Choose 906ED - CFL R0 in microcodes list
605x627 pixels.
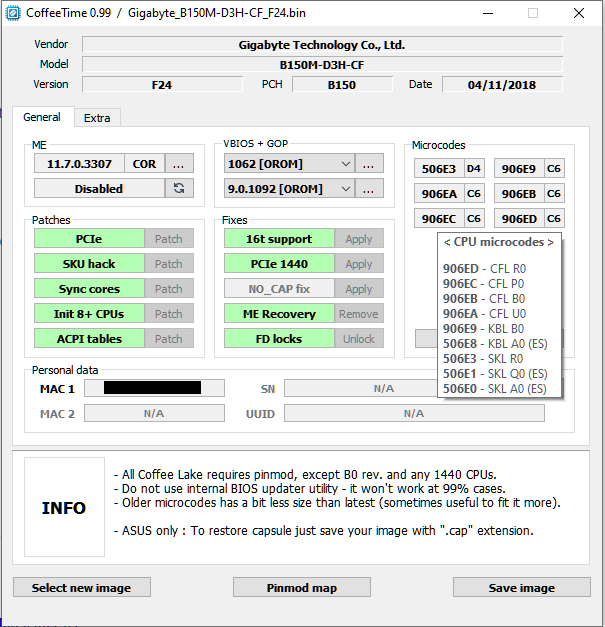point(484,268)
